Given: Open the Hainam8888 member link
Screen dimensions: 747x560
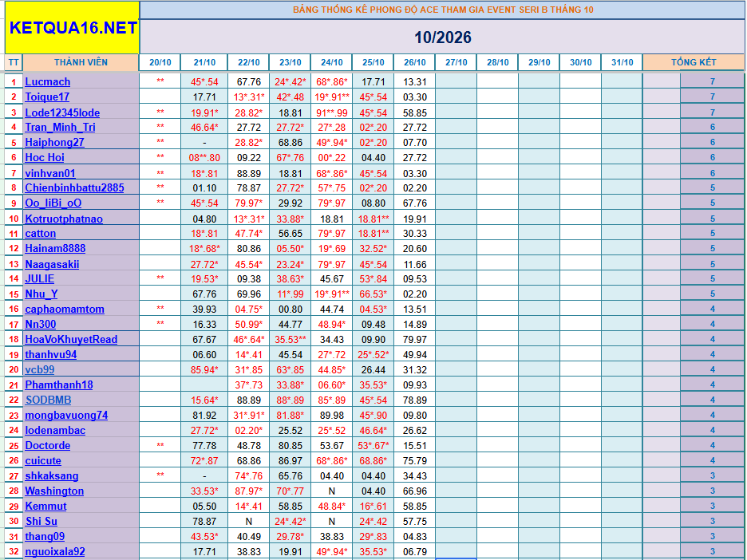Looking at the screenshot, I should (x=55, y=249).
